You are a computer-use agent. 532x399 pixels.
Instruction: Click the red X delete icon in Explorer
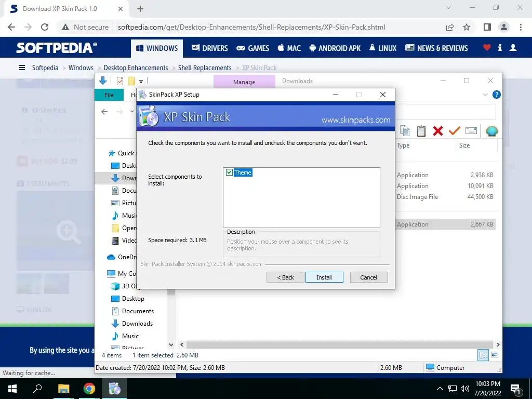tap(437, 130)
